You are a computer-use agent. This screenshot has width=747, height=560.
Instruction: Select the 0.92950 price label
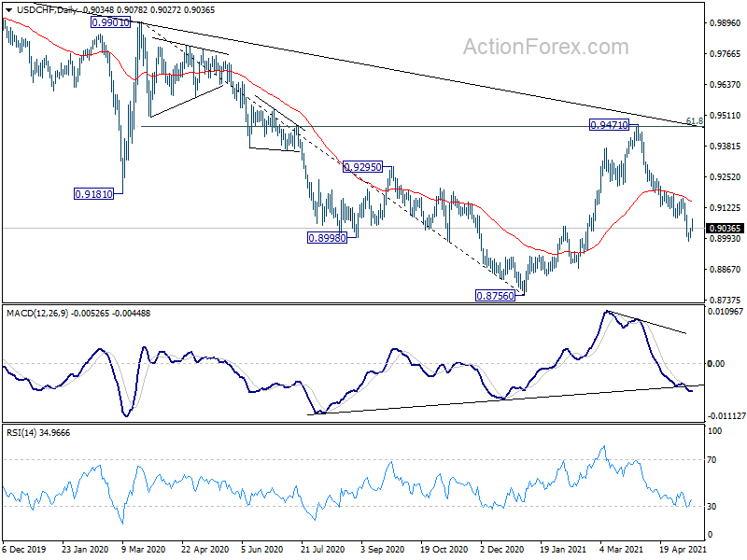coord(362,167)
